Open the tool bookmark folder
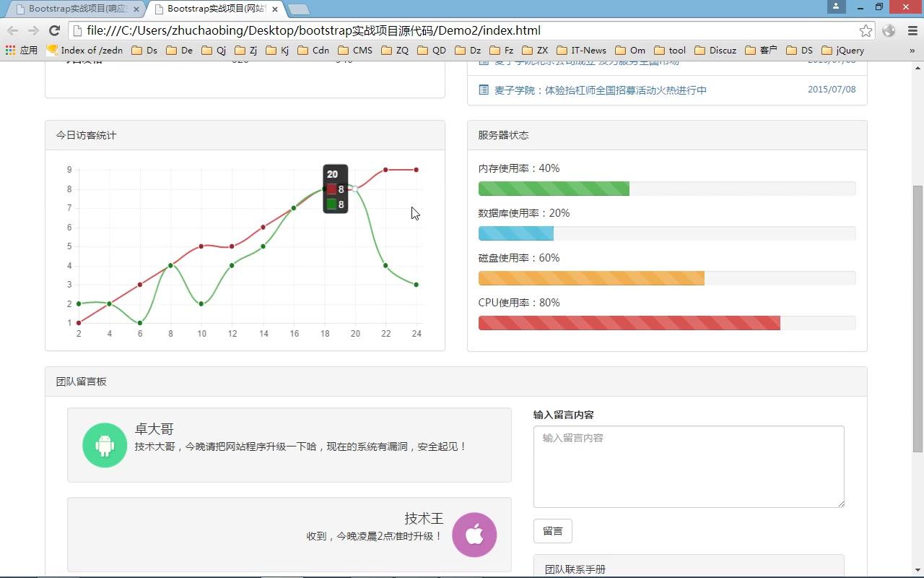Image resolution: width=924 pixels, height=578 pixels. tap(671, 51)
